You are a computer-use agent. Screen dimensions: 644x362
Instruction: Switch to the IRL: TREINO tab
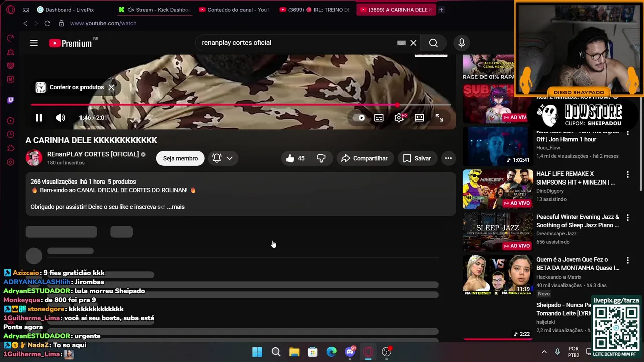click(x=315, y=10)
